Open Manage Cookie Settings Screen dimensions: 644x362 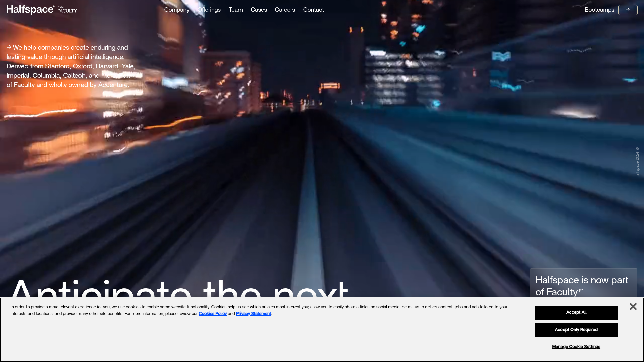[x=576, y=347]
